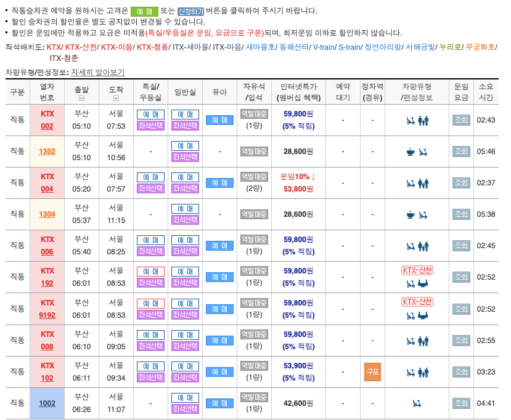Click the scooter icon for train 1002
The width and height of the screenshot is (511, 420).
click(x=417, y=402)
